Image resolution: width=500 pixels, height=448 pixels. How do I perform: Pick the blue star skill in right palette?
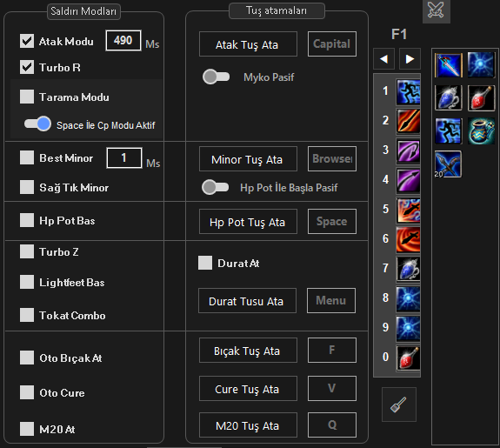coord(481,65)
